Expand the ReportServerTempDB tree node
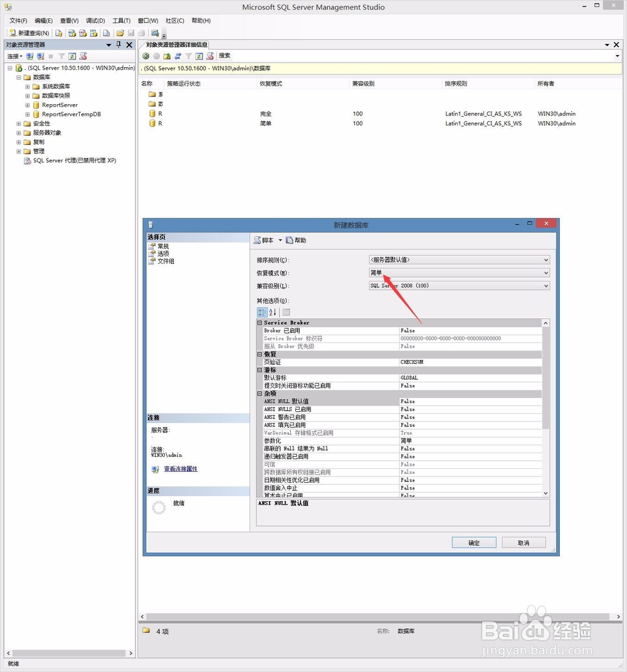The image size is (627, 672). 28,115
